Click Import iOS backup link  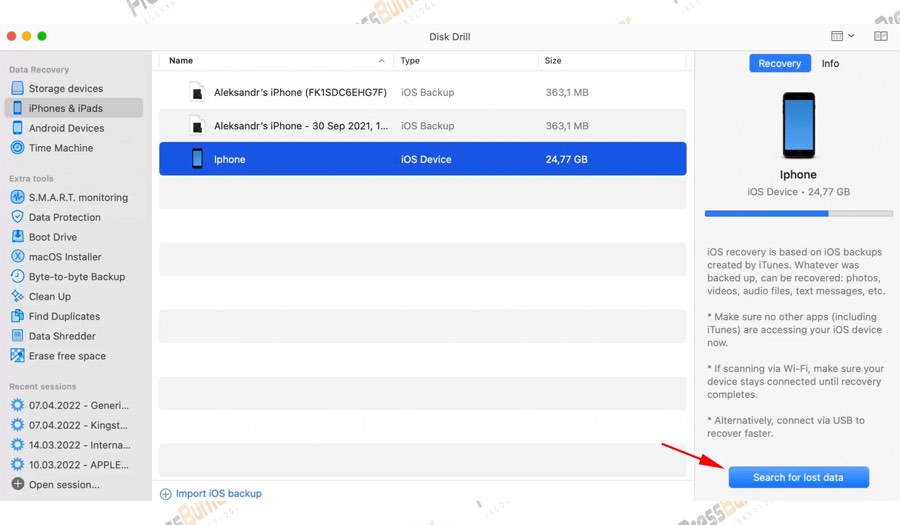pyautogui.click(x=218, y=493)
